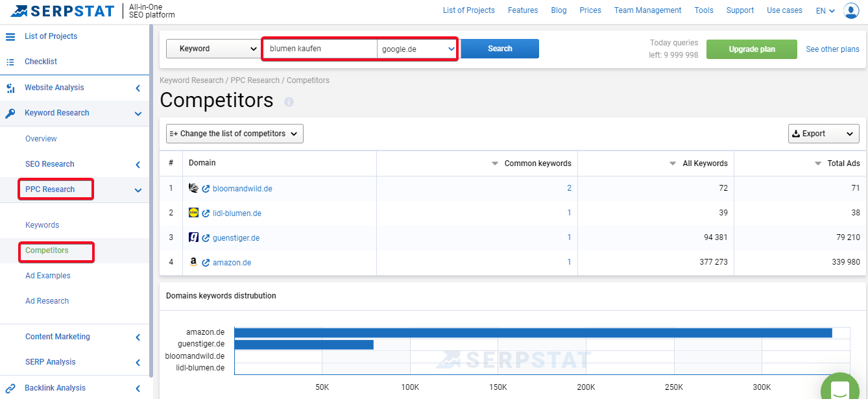Click the blue Search button
The image size is (868, 399).
click(x=500, y=49)
